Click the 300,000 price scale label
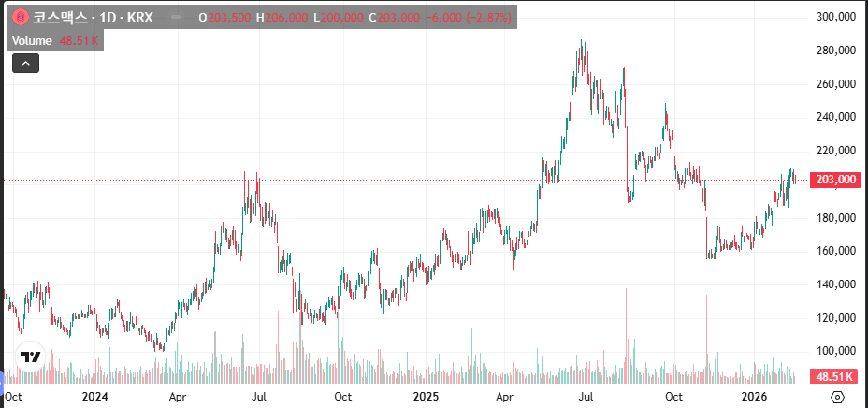 click(x=836, y=17)
